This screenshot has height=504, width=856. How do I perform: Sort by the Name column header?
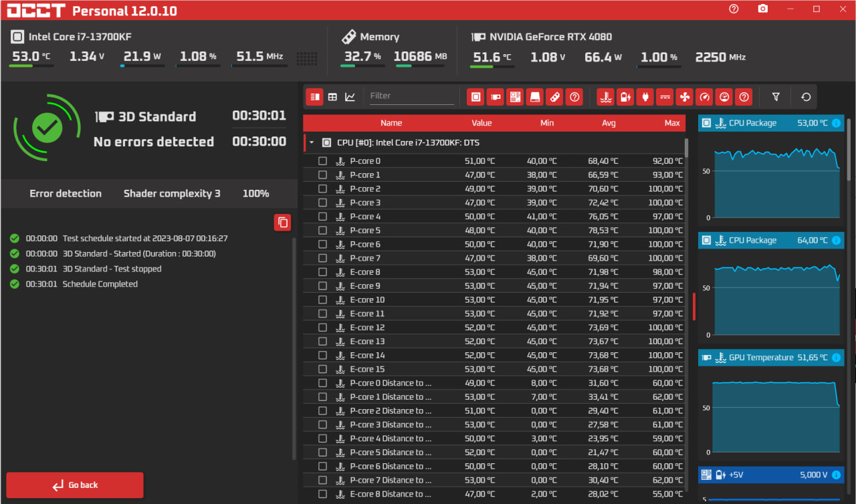(391, 123)
